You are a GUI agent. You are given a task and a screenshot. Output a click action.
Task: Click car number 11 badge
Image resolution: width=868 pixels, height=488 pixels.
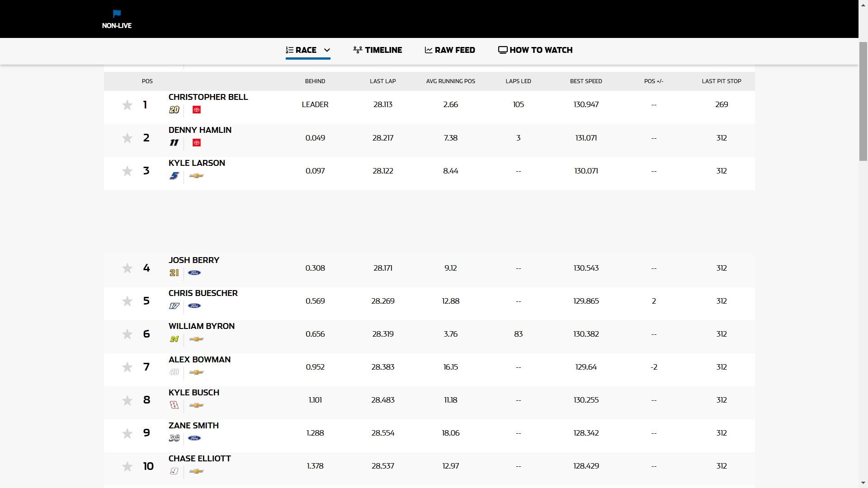tap(174, 143)
